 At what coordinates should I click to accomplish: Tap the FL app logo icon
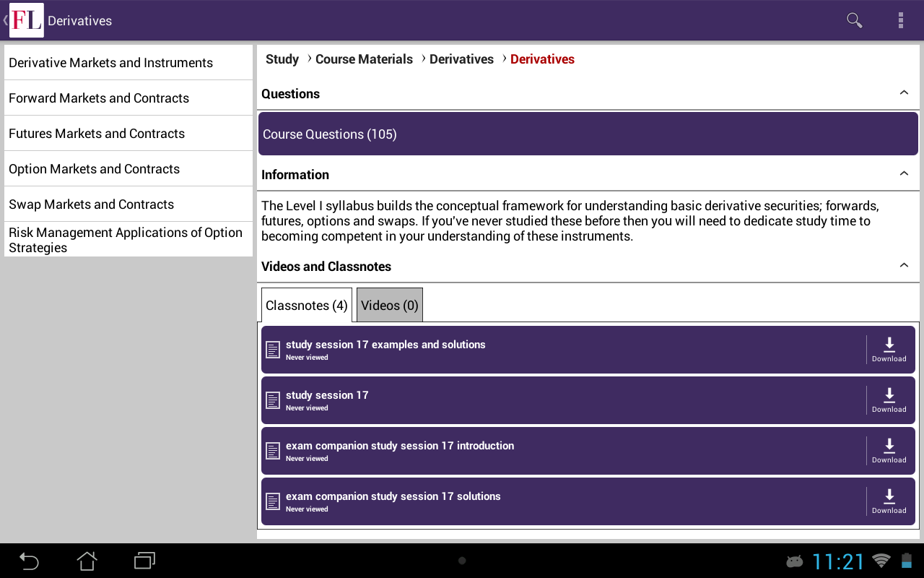pos(26,20)
